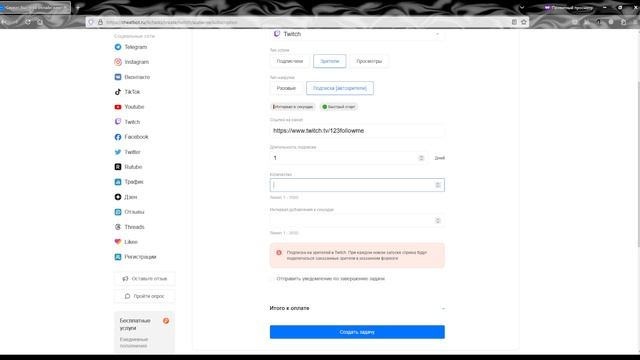Adjust the subscription duration stepper
640x360 pixels.
tap(421, 158)
